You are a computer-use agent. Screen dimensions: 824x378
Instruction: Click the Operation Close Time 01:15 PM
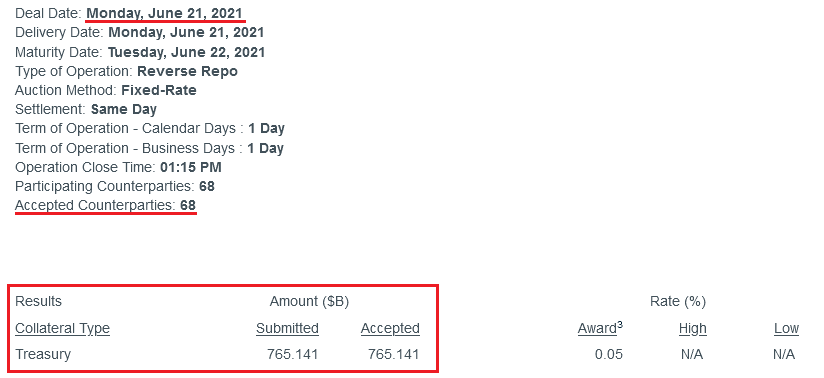191,167
